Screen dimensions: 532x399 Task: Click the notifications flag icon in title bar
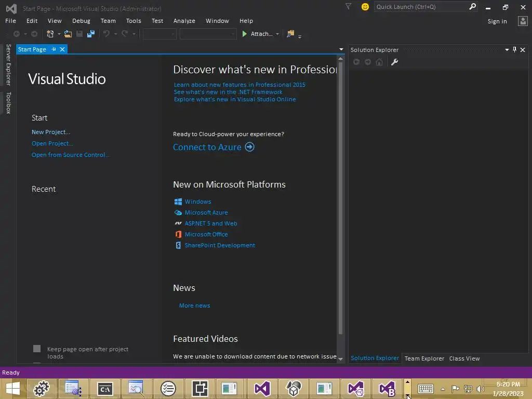coord(348,6)
